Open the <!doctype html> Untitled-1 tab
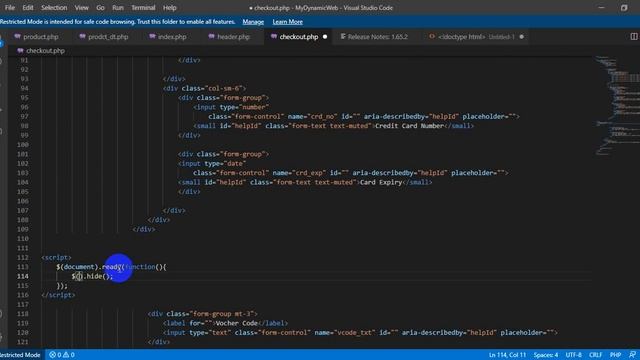The image size is (640, 360). [x=476, y=37]
